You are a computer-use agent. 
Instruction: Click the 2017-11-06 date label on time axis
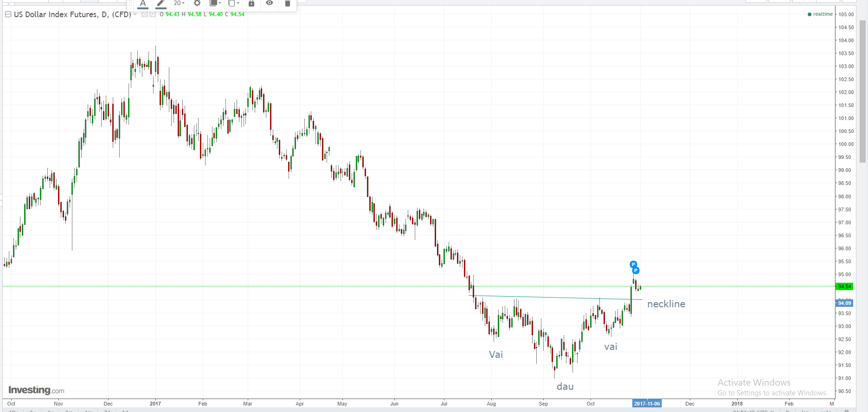[x=647, y=404]
